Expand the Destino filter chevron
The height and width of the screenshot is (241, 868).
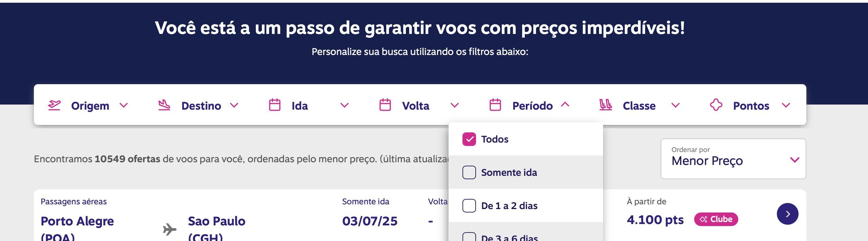pos(234,105)
